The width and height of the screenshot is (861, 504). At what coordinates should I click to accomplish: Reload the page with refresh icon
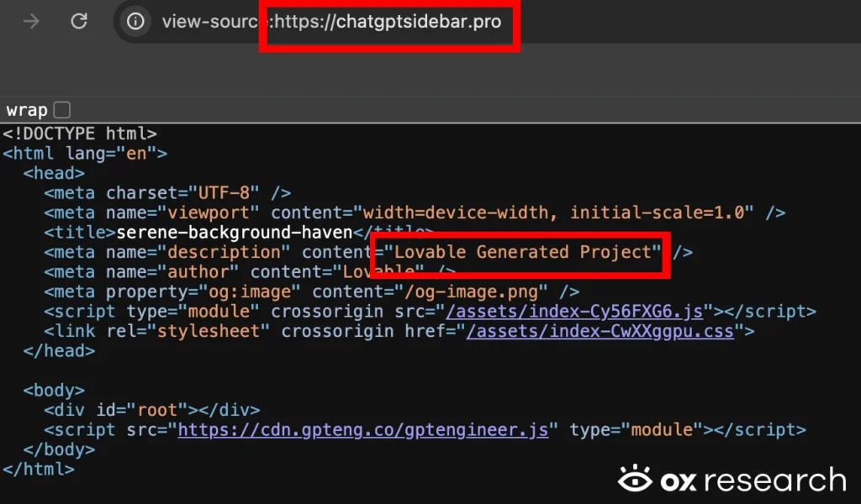coord(79,21)
